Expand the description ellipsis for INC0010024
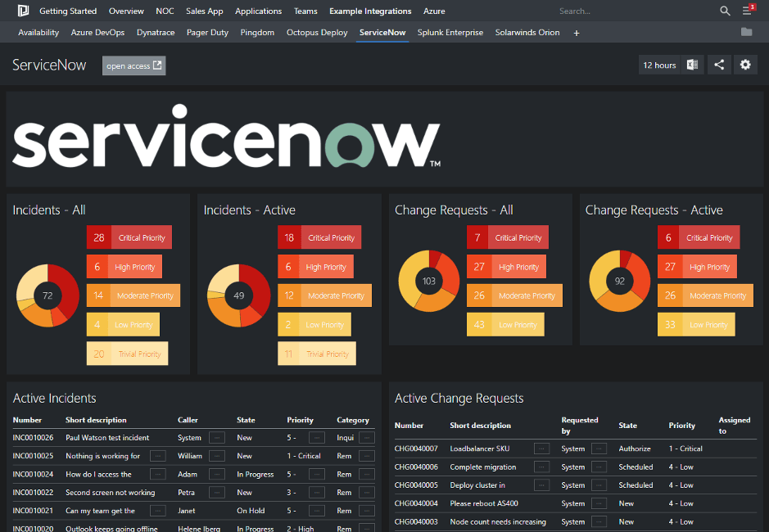The height and width of the screenshot is (532, 769). pos(157,474)
